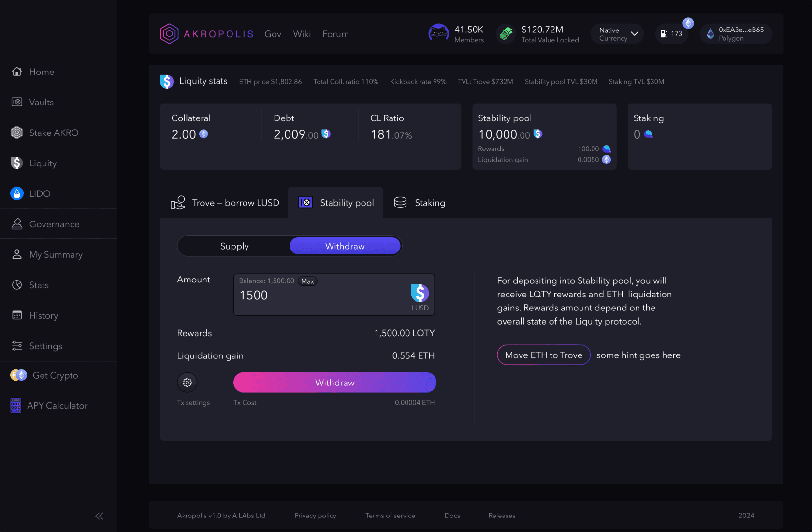Image resolution: width=812 pixels, height=532 pixels.
Task: Select the Withdraw toggle option
Action: point(345,246)
